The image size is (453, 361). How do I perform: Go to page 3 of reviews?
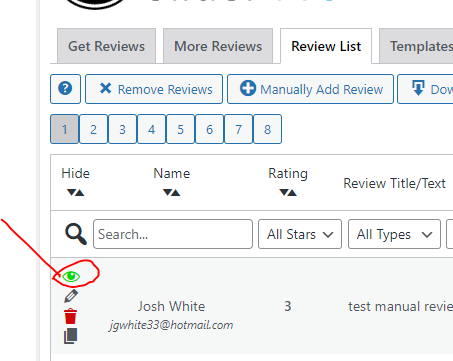123,129
